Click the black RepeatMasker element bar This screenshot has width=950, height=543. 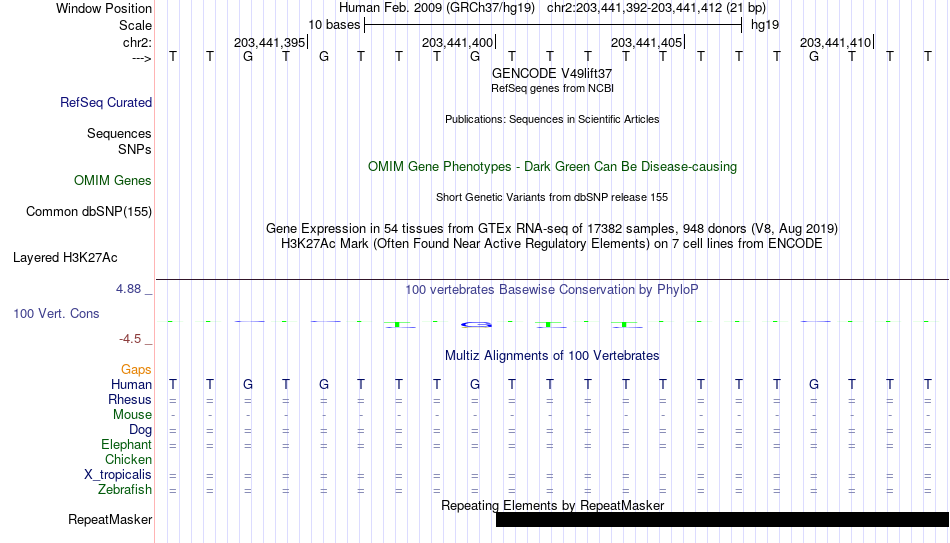tap(722, 519)
